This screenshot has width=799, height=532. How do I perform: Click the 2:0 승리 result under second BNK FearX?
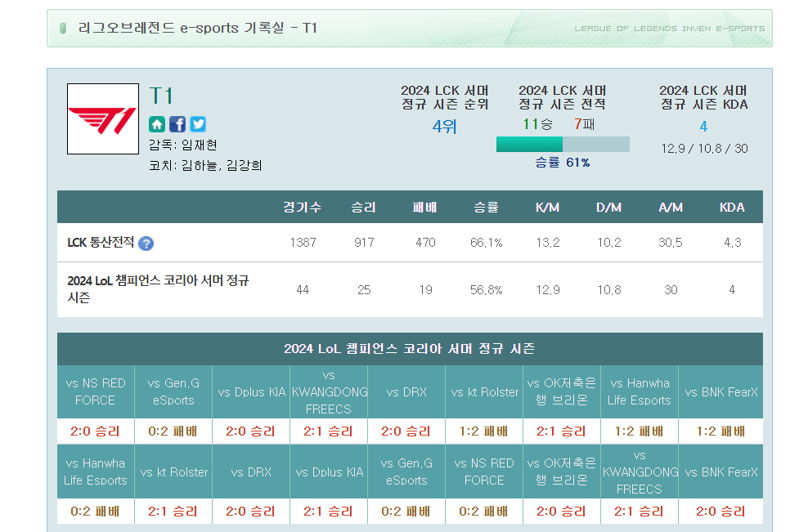720,511
